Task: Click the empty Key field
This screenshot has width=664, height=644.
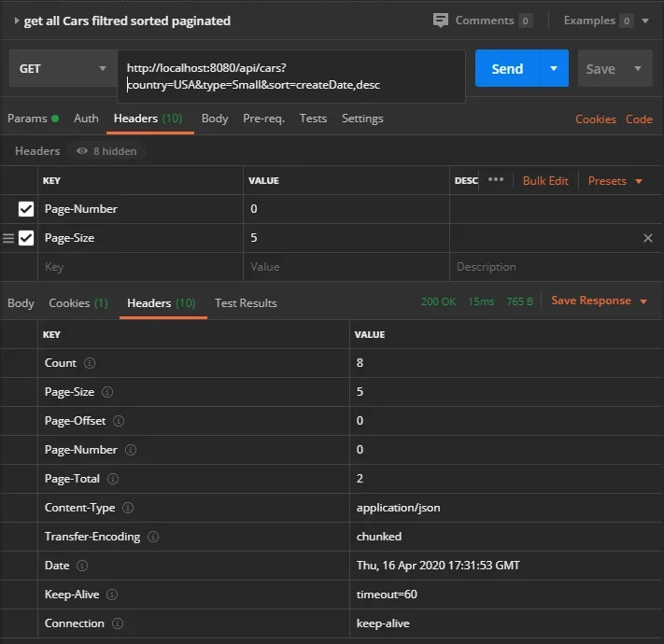Action: click(141, 267)
